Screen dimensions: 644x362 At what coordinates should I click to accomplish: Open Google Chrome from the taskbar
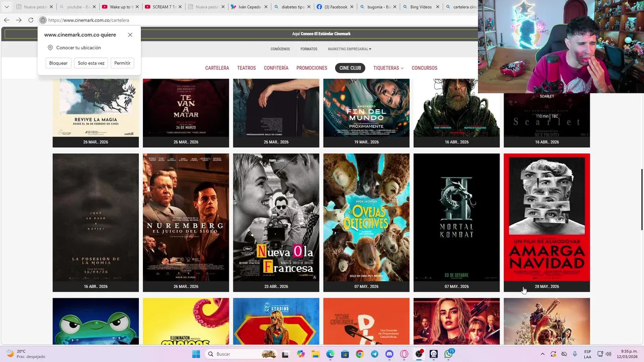coord(359,354)
